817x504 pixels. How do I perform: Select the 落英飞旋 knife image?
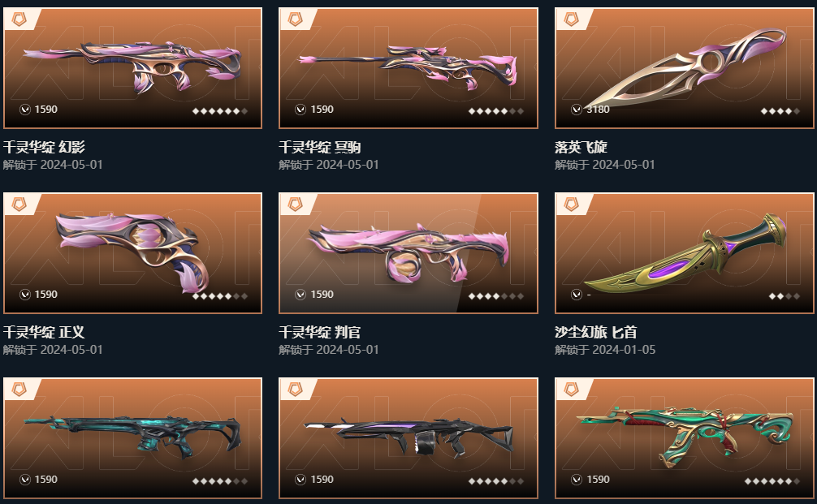tap(684, 67)
